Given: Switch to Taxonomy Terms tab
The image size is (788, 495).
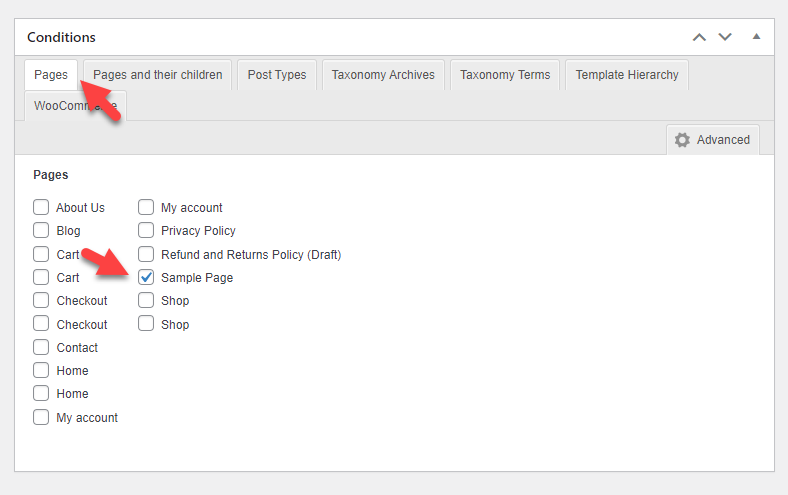Looking at the screenshot, I should [505, 75].
